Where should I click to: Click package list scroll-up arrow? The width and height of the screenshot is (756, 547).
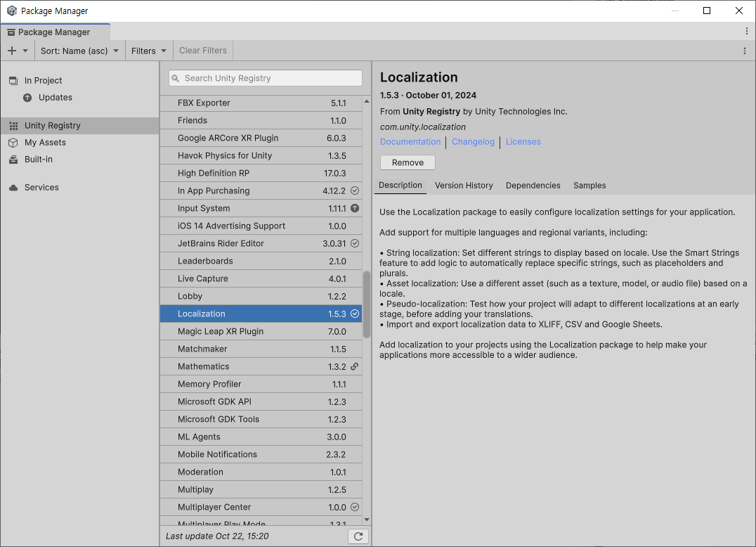tap(367, 101)
